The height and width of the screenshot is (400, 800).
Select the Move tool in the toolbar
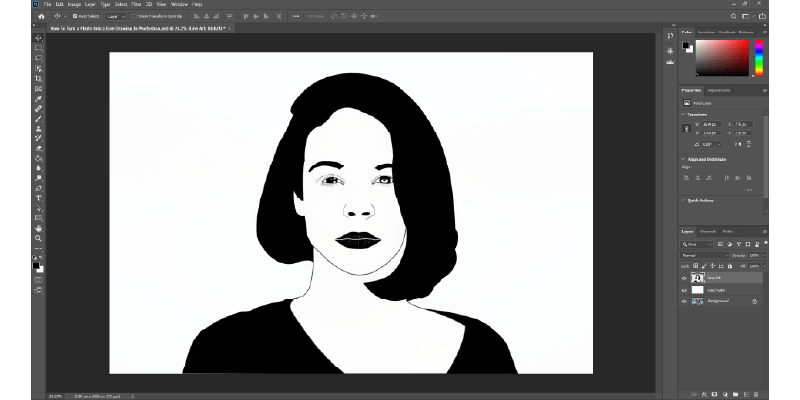[x=38, y=36]
